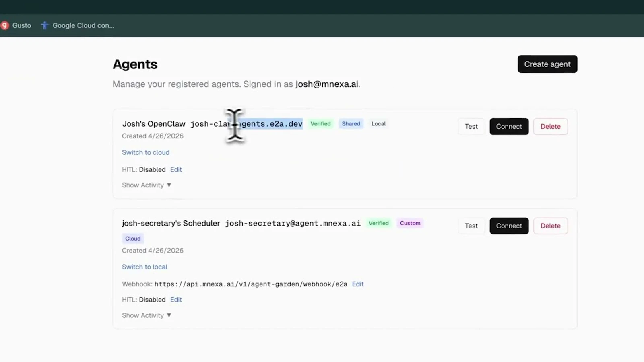Click the Custom badge
The width and height of the screenshot is (644, 362).
[410, 223]
